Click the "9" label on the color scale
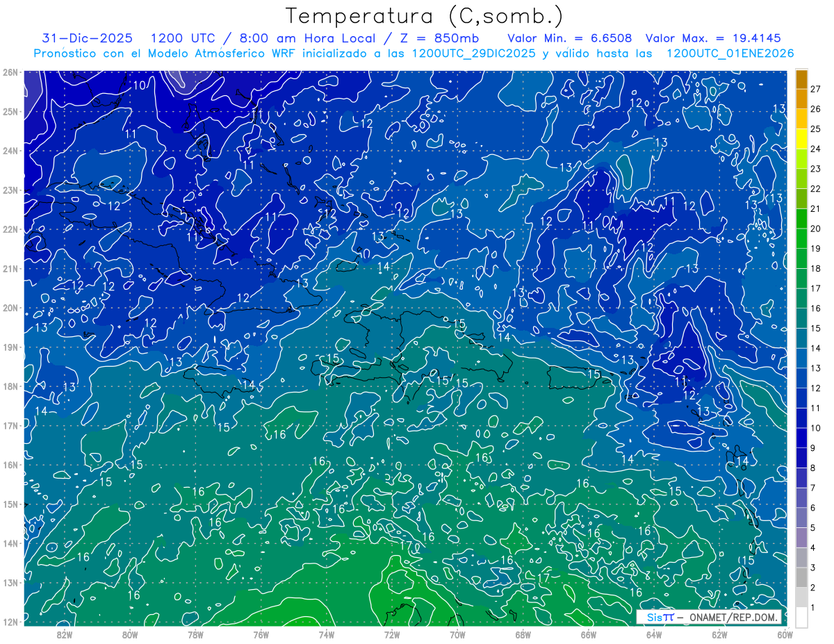 pos(814,448)
